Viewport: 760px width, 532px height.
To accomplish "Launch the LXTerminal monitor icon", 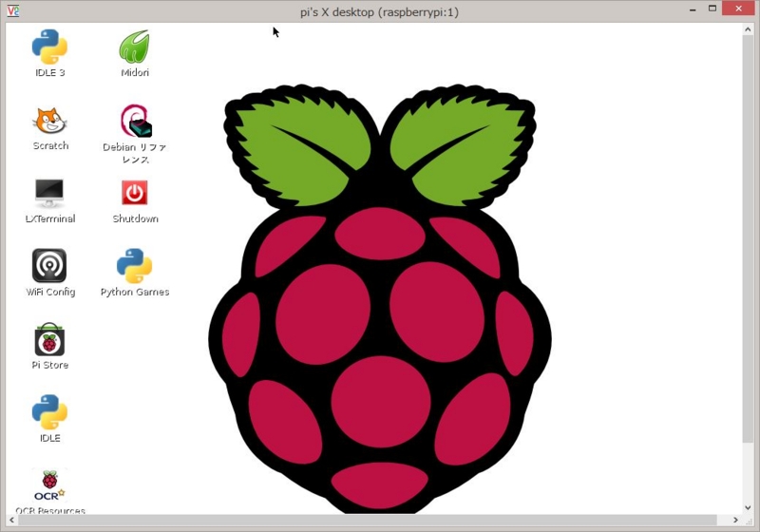I will point(49,193).
